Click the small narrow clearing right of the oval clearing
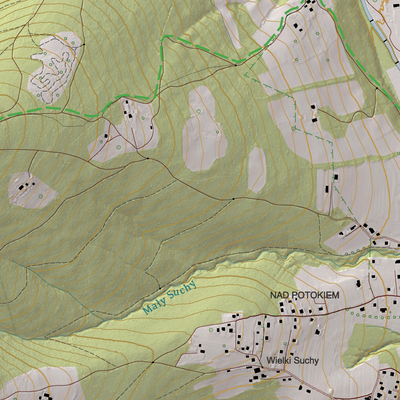Image resolution: width=400 pixels, height=400 pixels. [x=257, y=170]
